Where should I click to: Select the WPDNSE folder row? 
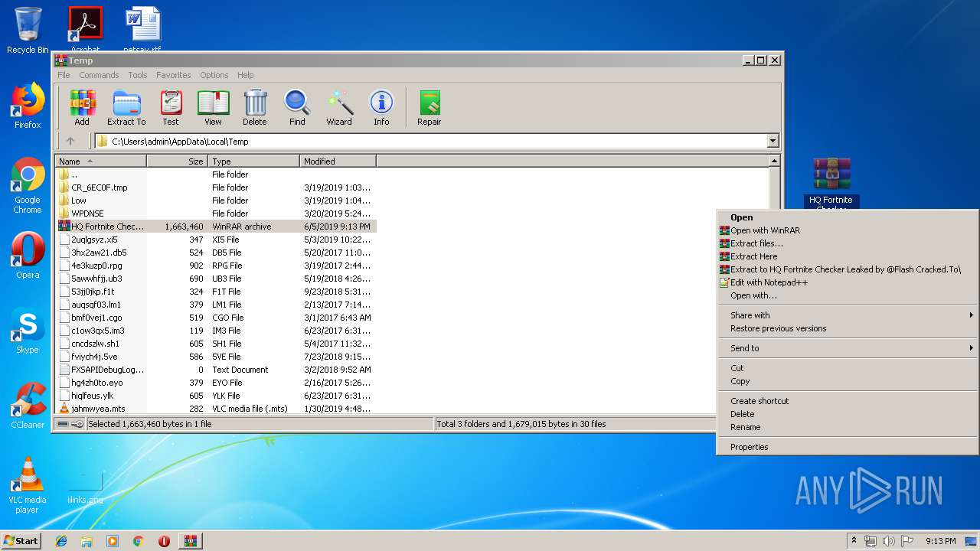point(216,214)
